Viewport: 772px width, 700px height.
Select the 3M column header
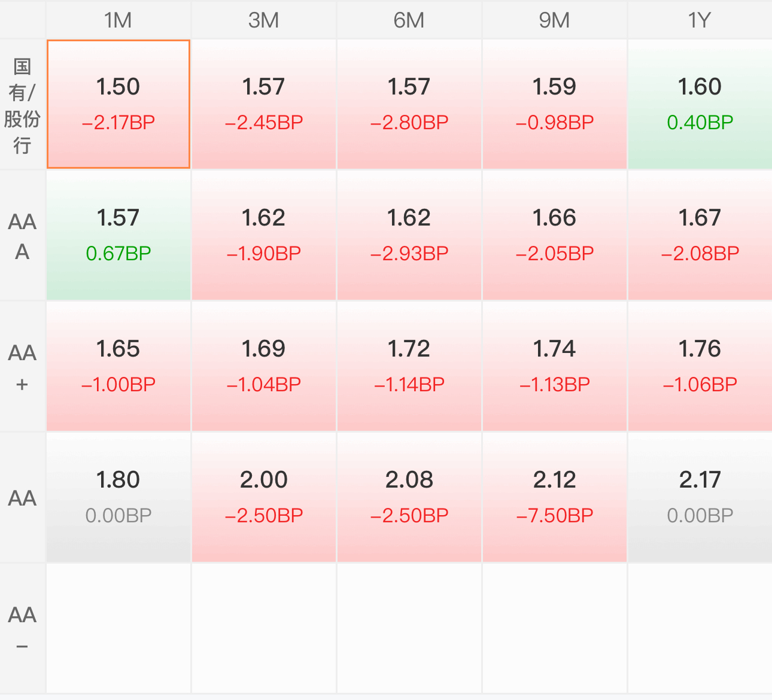tap(264, 20)
